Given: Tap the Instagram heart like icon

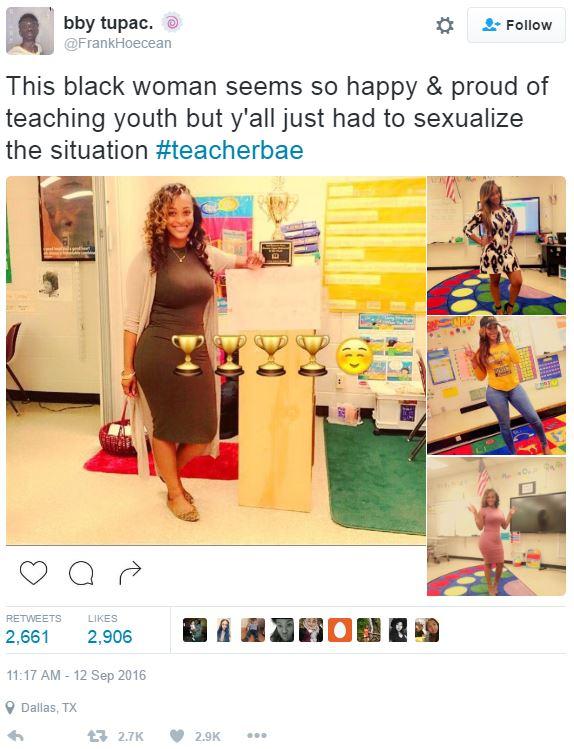Looking at the screenshot, I should [x=33, y=573].
